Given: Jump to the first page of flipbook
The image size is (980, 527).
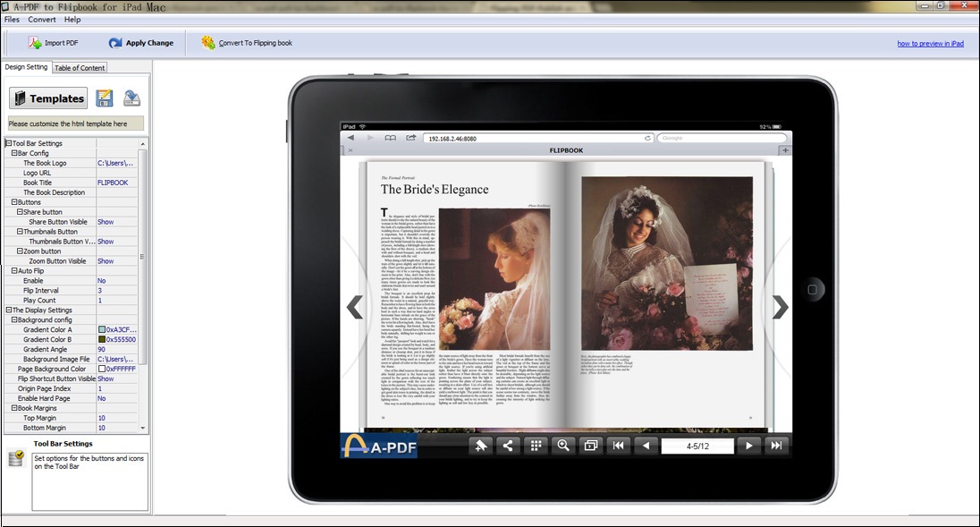Looking at the screenshot, I should tap(618, 446).
